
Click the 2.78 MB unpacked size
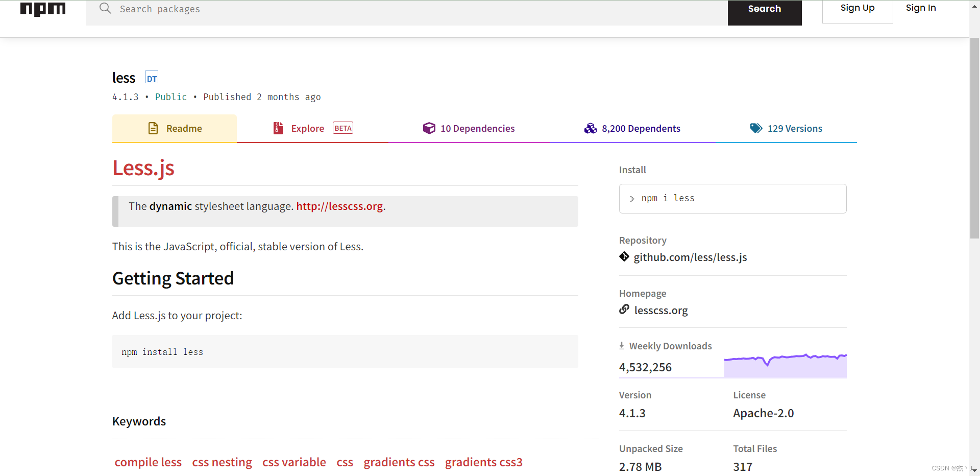[x=640, y=467]
